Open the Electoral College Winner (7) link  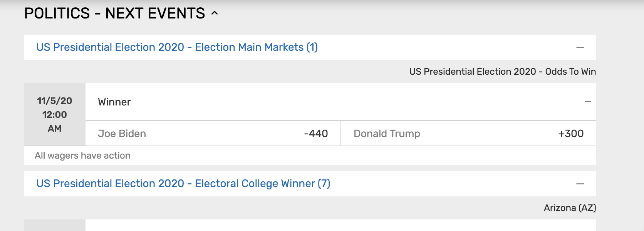(183, 184)
